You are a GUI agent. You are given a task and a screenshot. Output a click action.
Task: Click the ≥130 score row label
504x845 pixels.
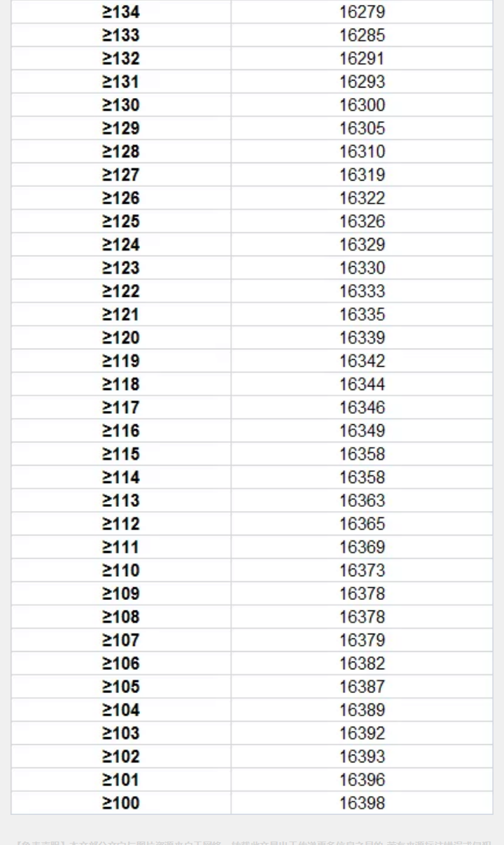click(x=121, y=105)
